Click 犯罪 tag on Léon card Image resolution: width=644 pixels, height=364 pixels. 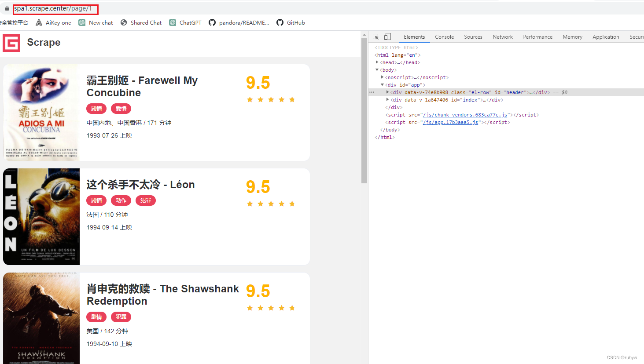pos(146,200)
